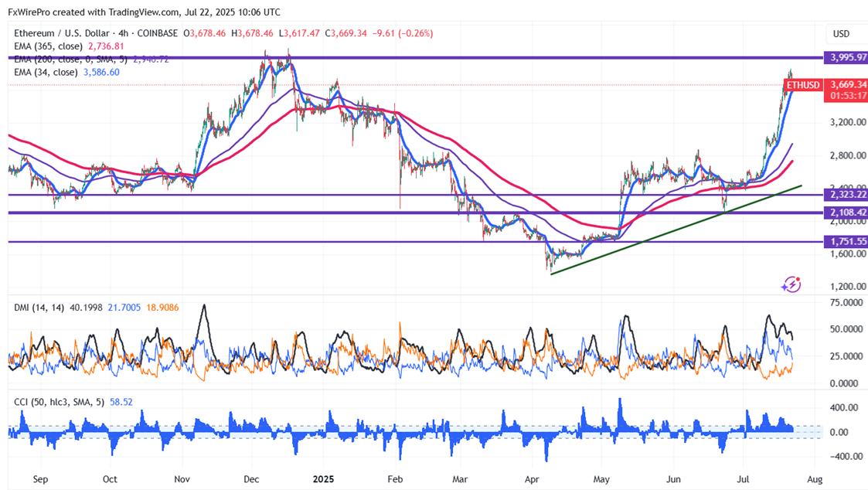Click the CCI value 58.52
The height and width of the screenshot is (490, 868).
pyautogui.click(x=121, y=402)
